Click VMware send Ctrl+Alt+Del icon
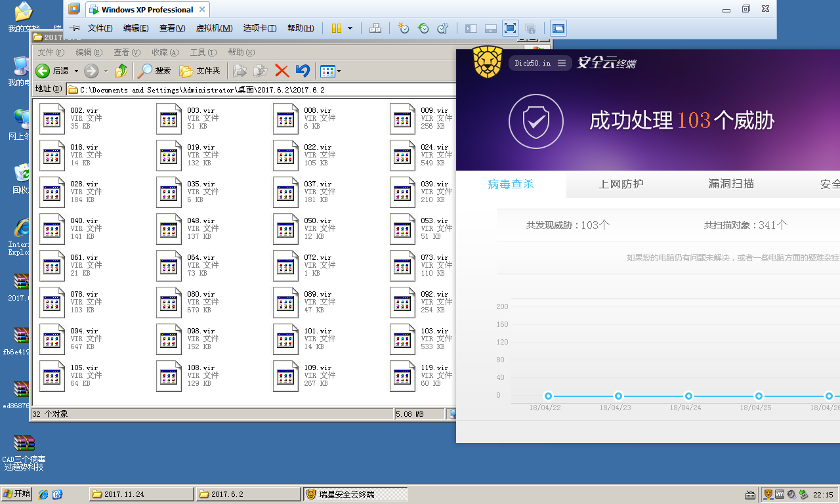 [x=375, y=28]
